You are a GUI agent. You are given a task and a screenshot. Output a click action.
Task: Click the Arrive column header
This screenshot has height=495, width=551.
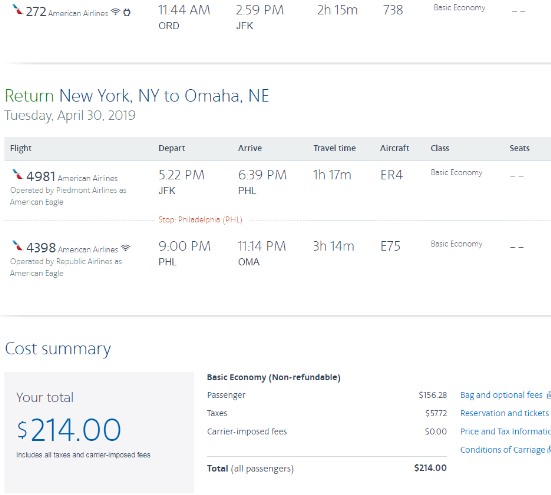click(x=250, y=148)
